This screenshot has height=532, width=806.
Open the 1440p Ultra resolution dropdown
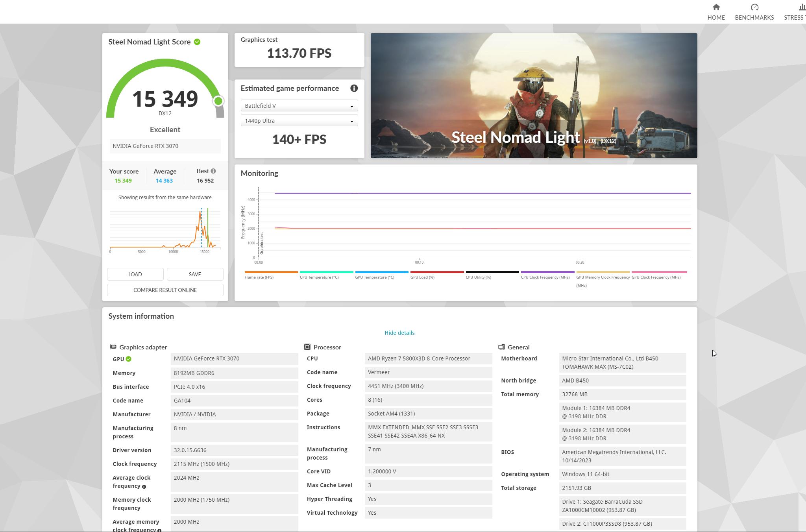299,121
